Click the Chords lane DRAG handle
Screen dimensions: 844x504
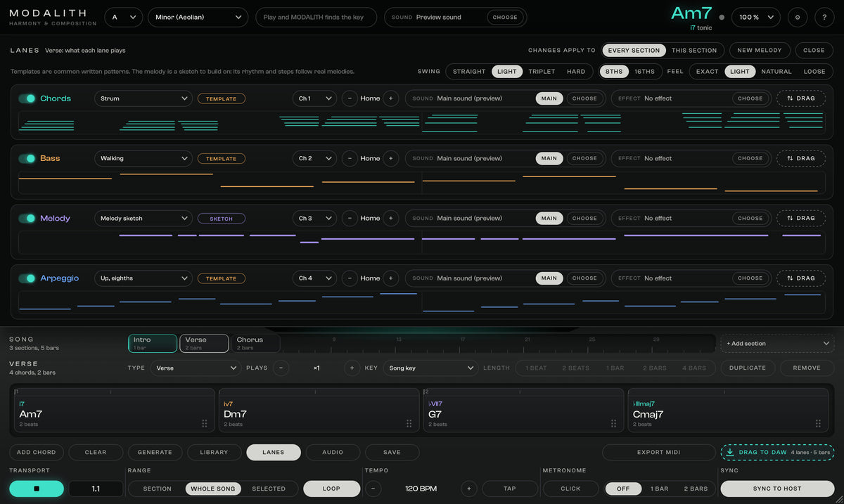800,98
